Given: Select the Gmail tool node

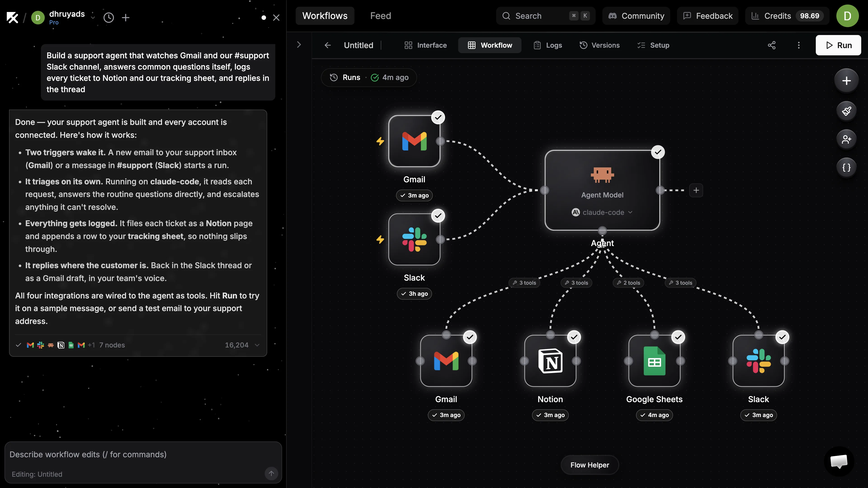Looking at the screenshot, I should coord(446,361).
